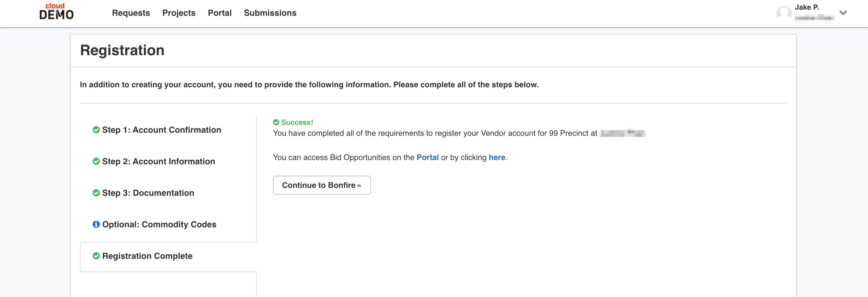Screen dimensions: 868x297
Task: Open the Projects menu
Action: (179, 13)
